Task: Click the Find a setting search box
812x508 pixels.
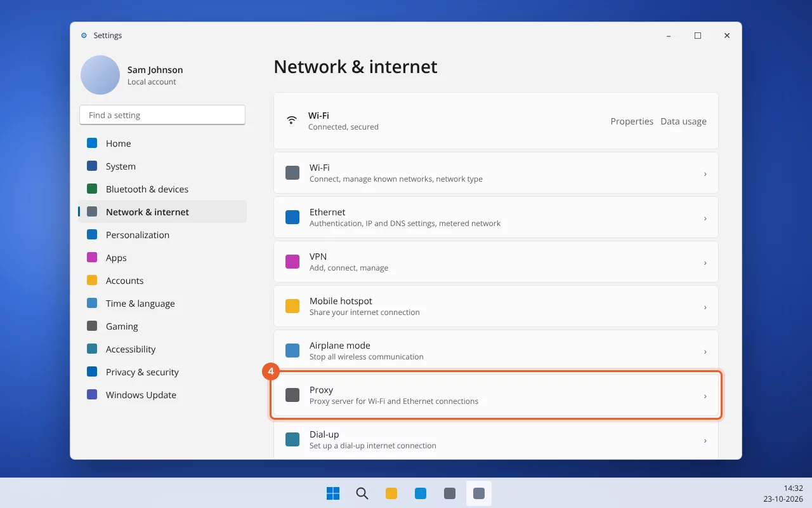Action: click(162, 115)
